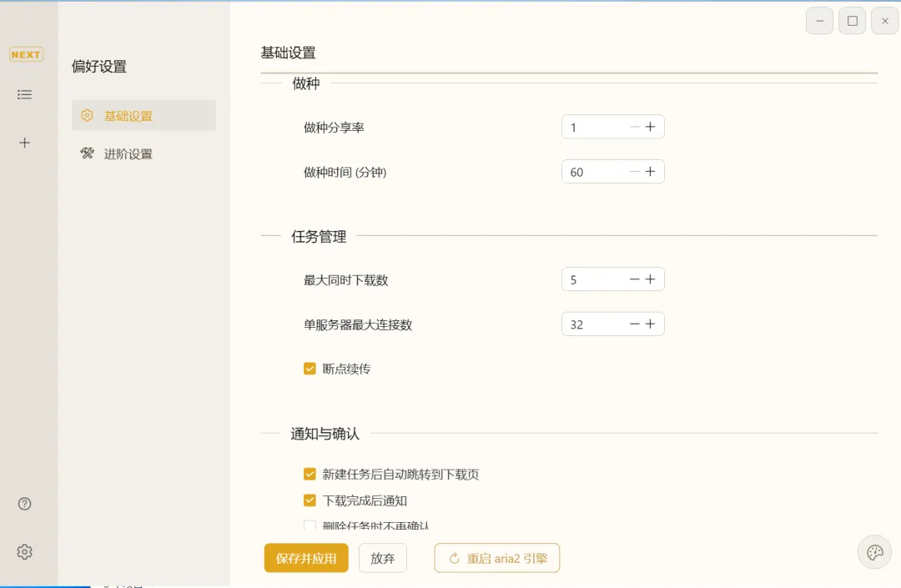The image size is (901, 588).
Task: Decrease 单服务器最大连接数 with minus button
Action: point(635,324)
